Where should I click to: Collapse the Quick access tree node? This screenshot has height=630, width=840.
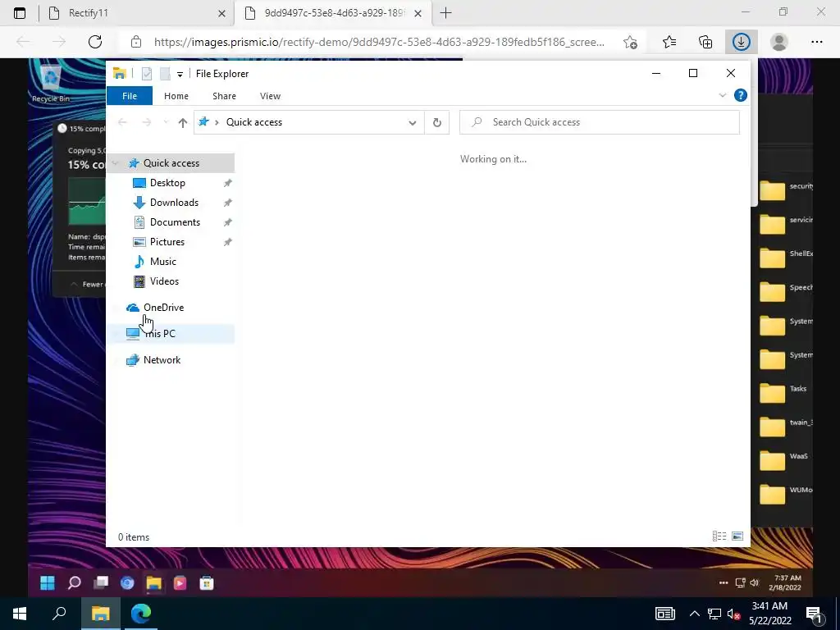click(115, 163)
